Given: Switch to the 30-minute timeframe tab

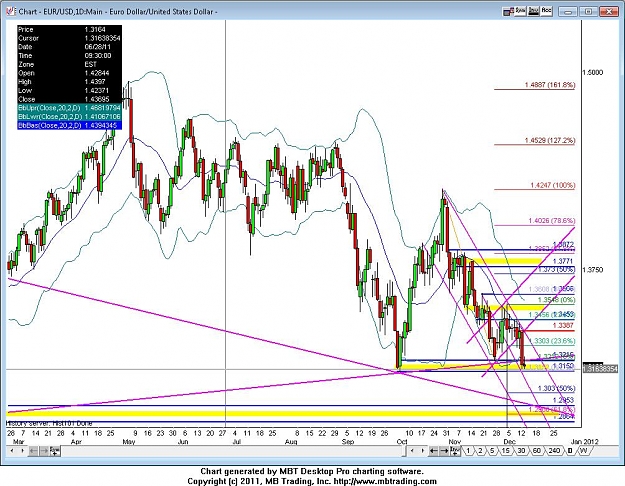Looking at the screenshot, I should coord(521,451).
